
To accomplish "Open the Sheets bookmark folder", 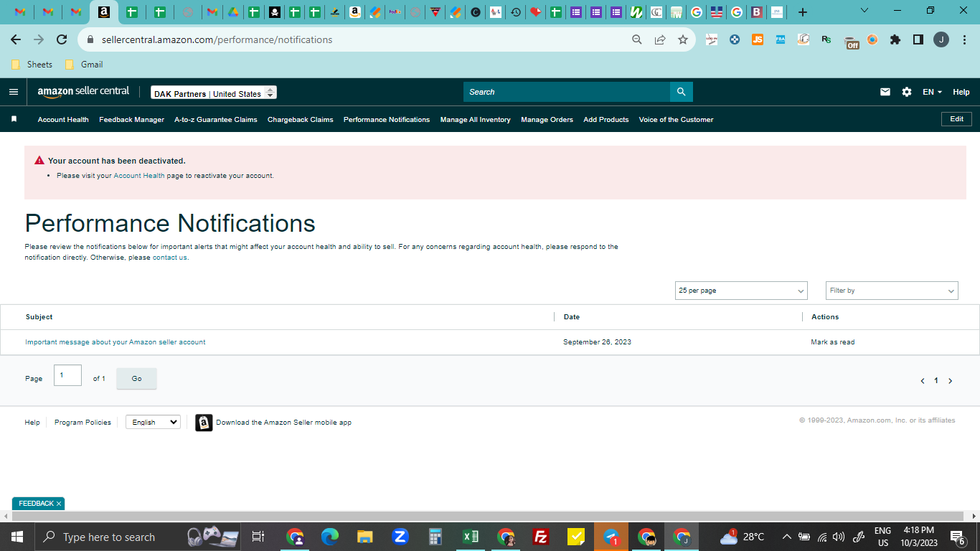I will tap(32, 65).
